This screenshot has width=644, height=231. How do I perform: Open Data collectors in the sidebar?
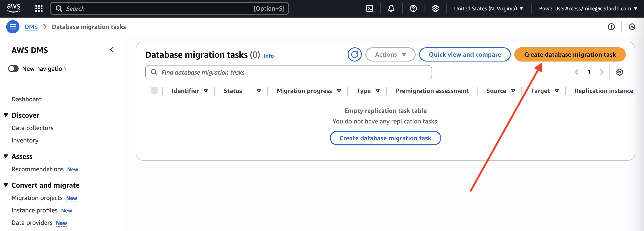[x=33, y=128]
